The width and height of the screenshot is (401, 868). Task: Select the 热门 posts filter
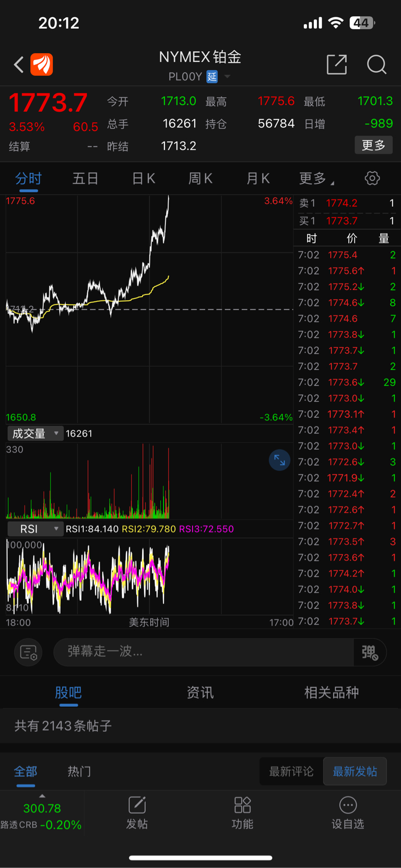79,771
